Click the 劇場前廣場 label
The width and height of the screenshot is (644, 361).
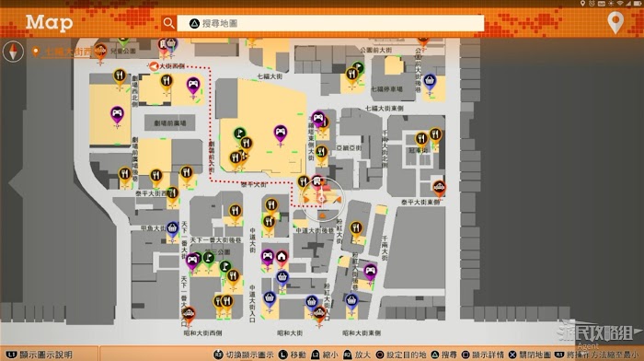(169, 122)
